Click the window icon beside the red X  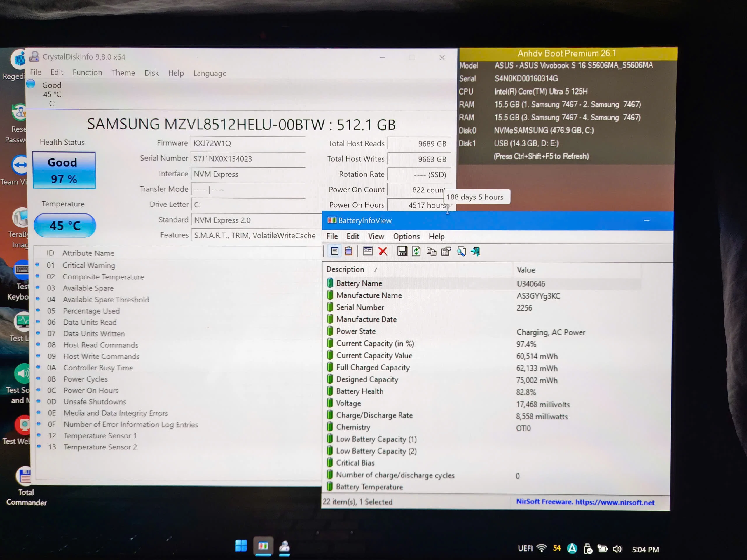[368, 251]
